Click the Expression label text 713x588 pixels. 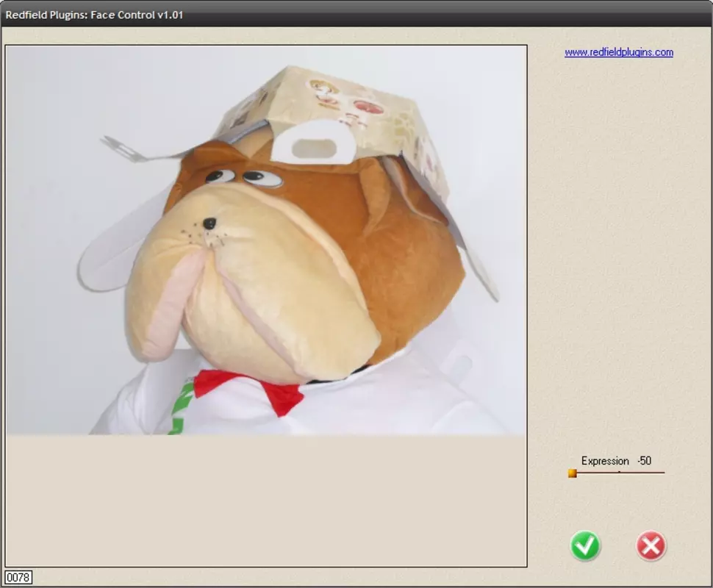[605, 461]
